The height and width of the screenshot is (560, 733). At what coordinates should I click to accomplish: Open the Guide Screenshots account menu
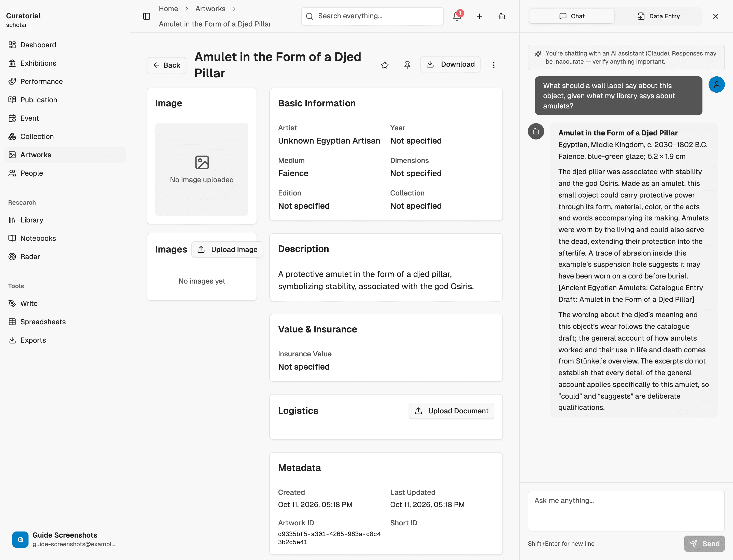65,539
